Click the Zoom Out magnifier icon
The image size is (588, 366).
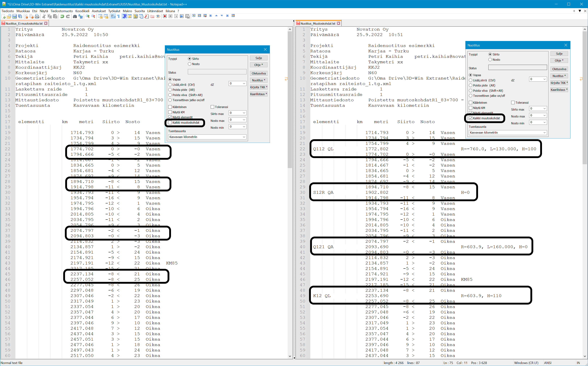[93, 16]
